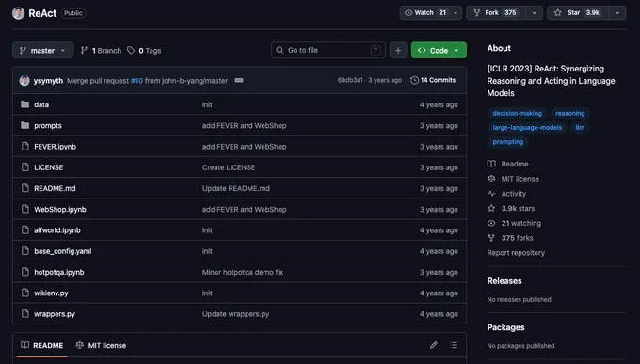Screen dimensions: 640x364
Task: Open the Fork options dropdown arrow
Action: [x=534, y=12]
